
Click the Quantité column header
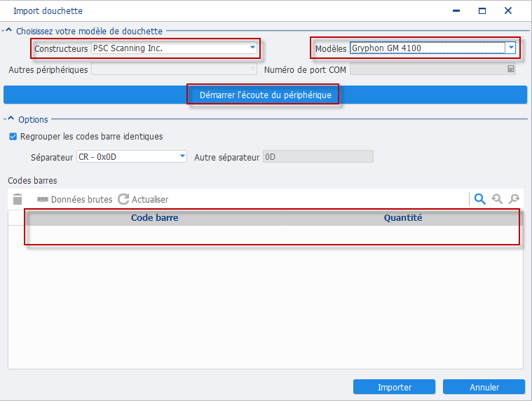(x=403, y=218)
